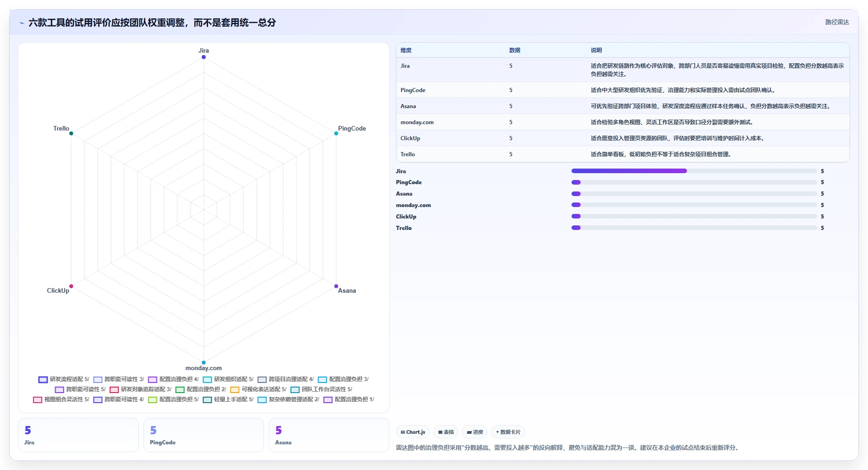Image resolution: width=868 pixels, height=470 pixels.
Task: Click the Asana radar axis label
Action: (347, 290)
